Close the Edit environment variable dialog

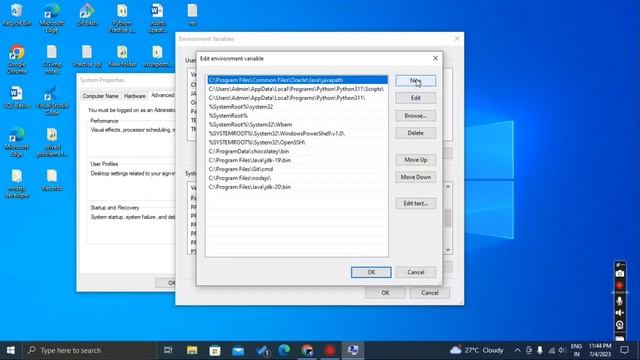[x=436, y=58]
